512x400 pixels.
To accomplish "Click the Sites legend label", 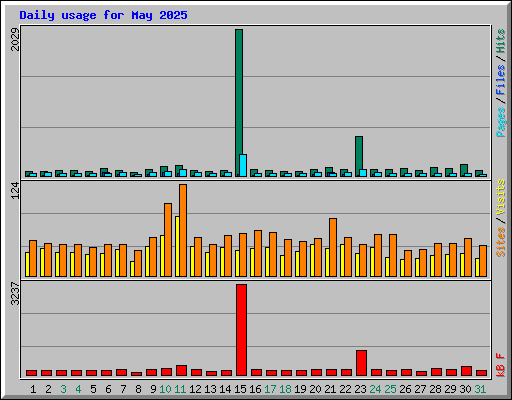I will coord(501,242).
